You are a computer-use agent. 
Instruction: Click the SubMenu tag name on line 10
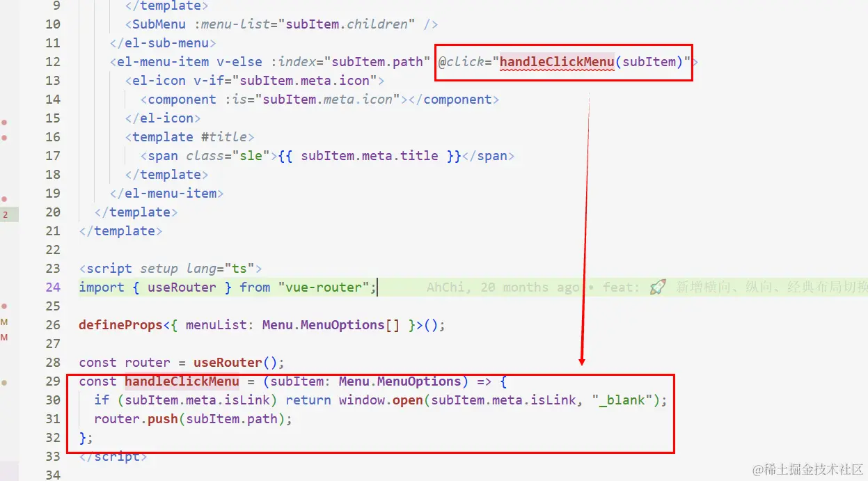tap(159, 24)
